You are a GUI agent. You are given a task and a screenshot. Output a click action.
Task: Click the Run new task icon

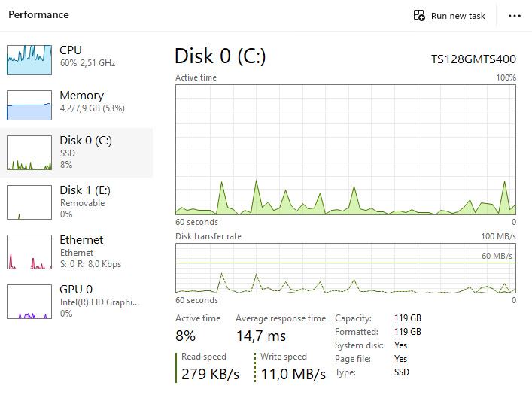tap(420, 16)
